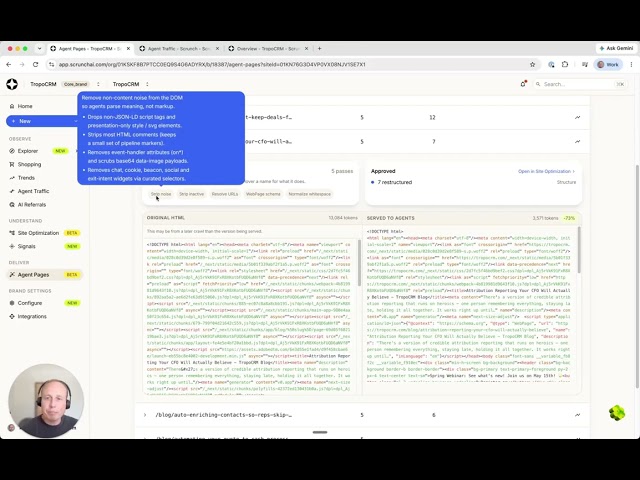Open Site Optimization in the sidebar

coord(38,233)
